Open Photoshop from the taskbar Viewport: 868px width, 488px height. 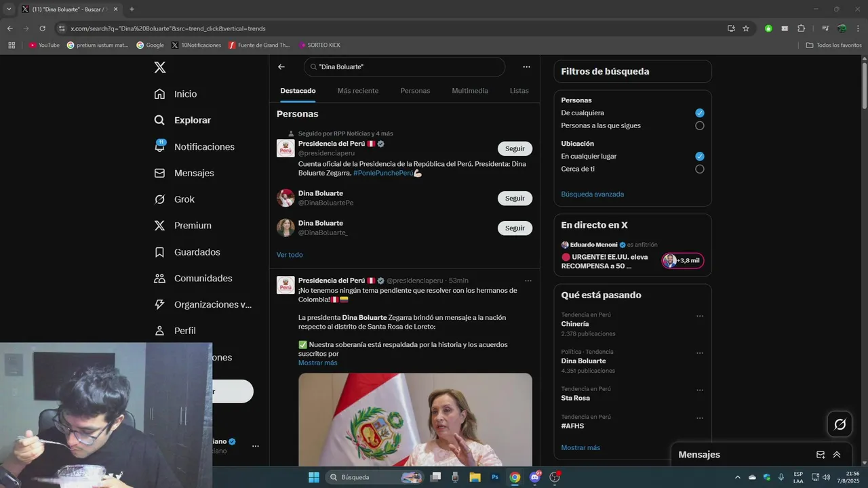coord(495,477)
